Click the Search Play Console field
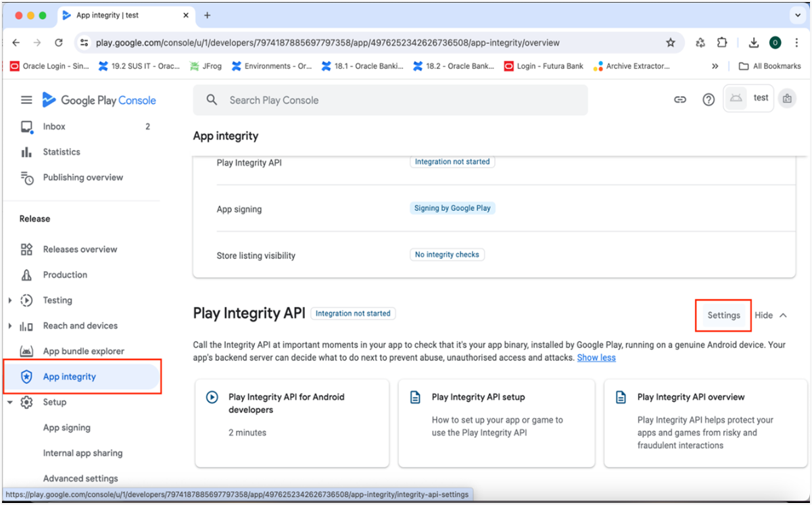 [390, 100]
